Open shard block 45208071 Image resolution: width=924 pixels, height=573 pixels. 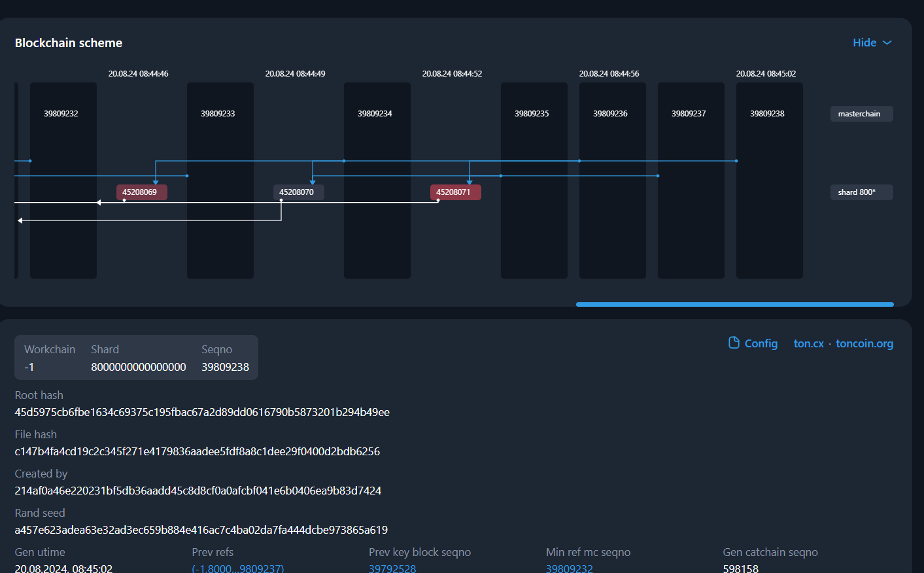[456, 192]
